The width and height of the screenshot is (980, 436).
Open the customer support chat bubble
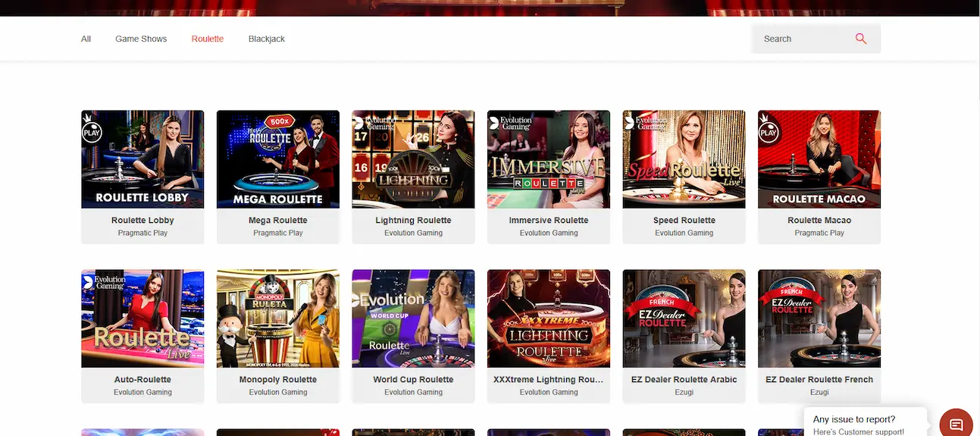tap(956, 424)
